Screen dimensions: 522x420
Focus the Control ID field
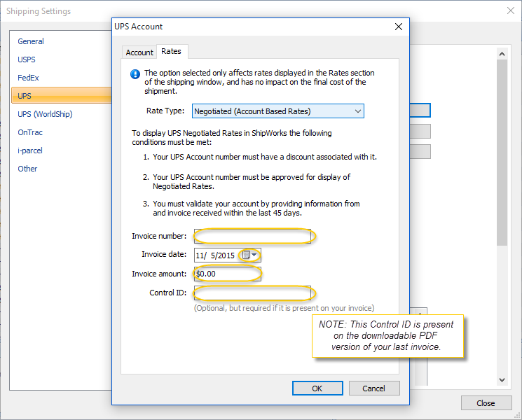[252, 293]
